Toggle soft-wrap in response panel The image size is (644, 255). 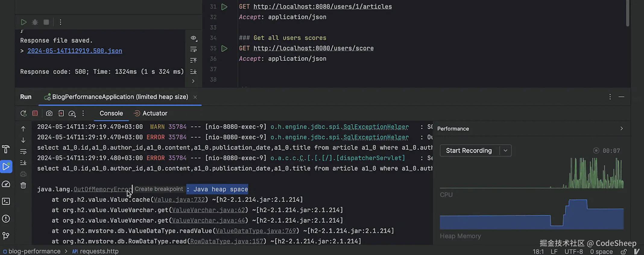click(x=194, y=49)
